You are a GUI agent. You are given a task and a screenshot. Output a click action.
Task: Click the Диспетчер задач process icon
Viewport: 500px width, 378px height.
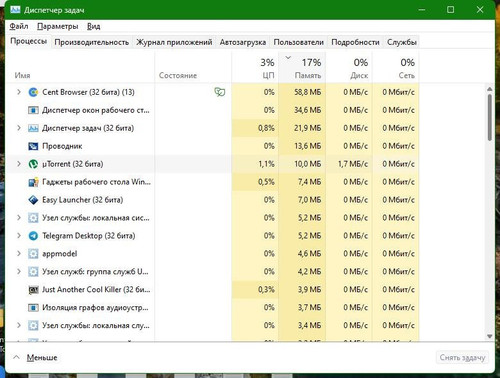(33, 128)
